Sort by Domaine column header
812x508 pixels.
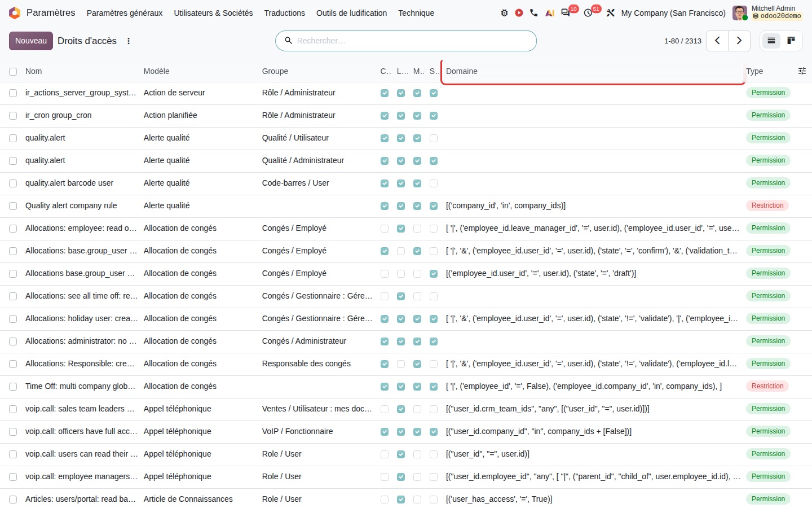(x=593, y=71)
